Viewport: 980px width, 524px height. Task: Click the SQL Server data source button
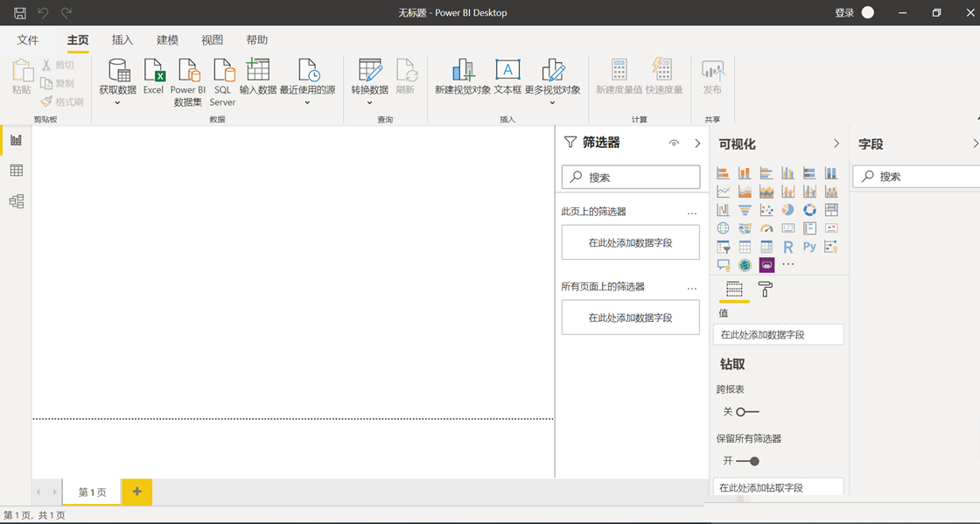pyautogui.click(x=222, y=82)
